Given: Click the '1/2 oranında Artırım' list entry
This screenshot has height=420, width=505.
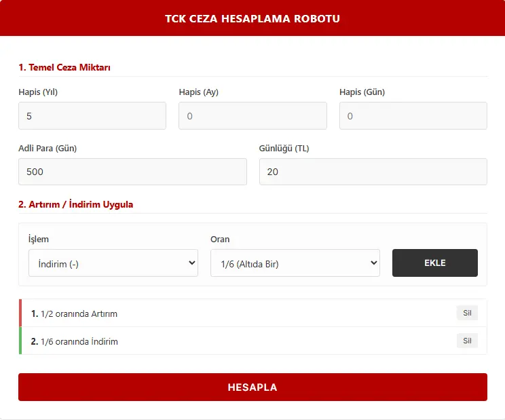Looking at the screenshot, I should pyautogui.click(x=252, y=313).
